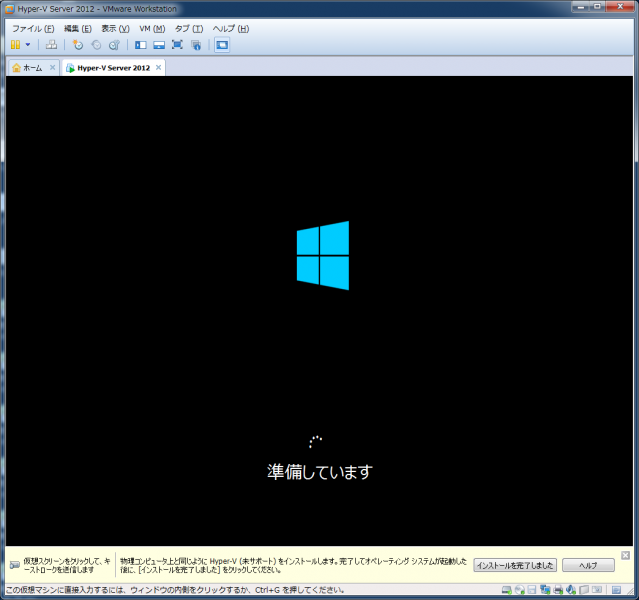The image size is (639, 600).
Task: Click the floppy drive status icon
Action: point(532,589)
